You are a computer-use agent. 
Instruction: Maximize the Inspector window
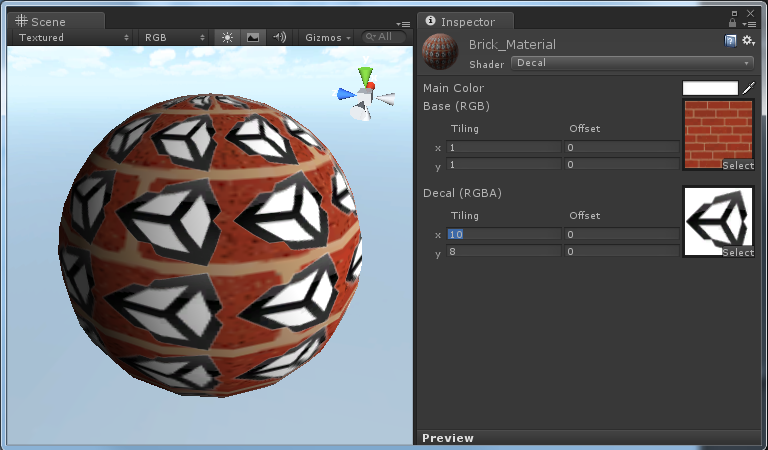pos(734,13)
